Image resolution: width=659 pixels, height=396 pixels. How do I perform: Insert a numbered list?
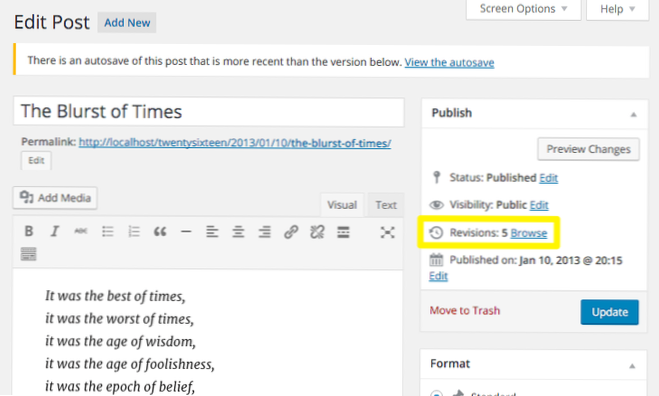134,231
